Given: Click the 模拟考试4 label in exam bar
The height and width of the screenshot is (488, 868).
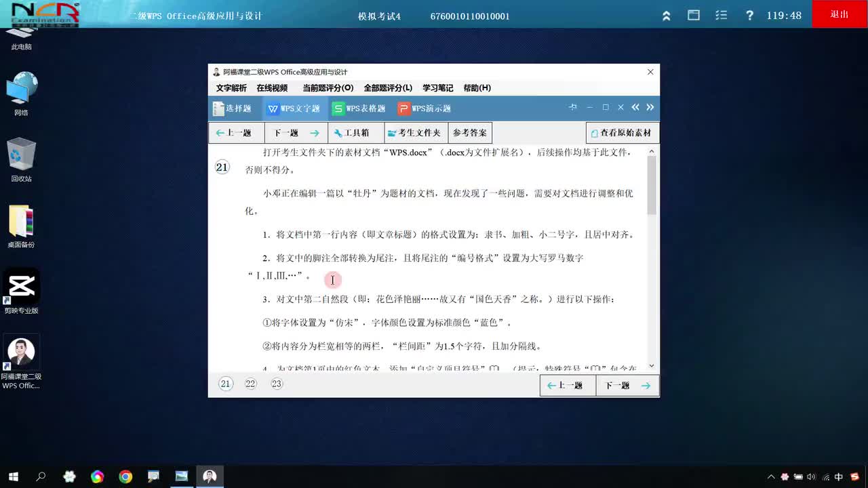Looking at the screenshot, I should (x=380, y=16).
